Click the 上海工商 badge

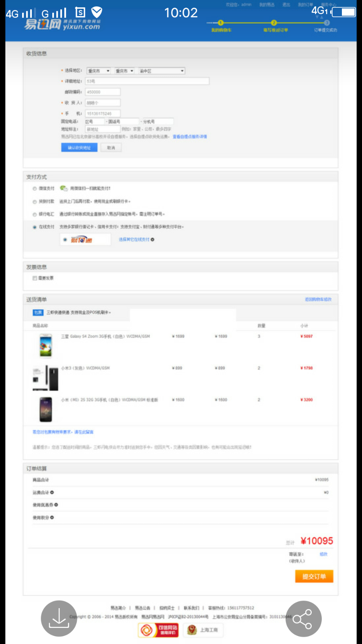click(x=203, y=630)
